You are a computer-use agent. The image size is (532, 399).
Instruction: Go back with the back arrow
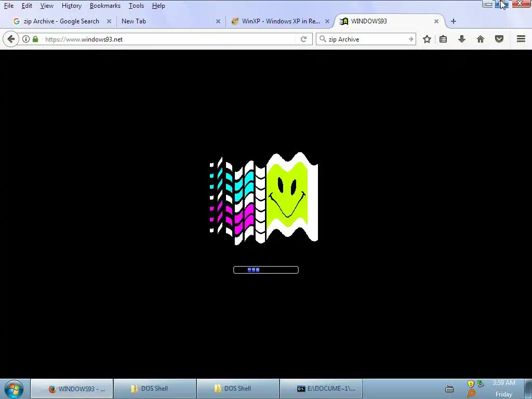11,39
